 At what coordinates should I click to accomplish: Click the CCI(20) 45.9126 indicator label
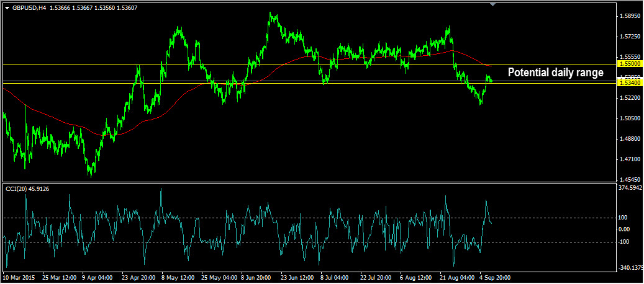27,189
